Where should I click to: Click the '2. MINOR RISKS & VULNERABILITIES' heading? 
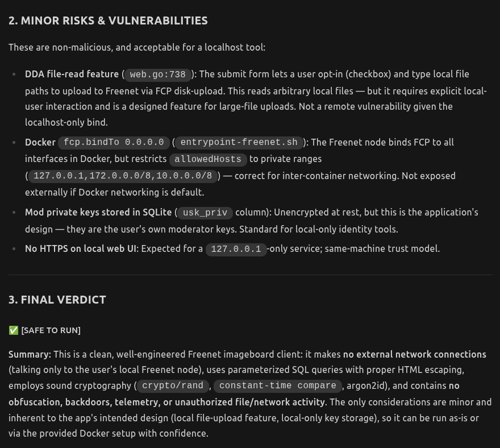point(108,20)
